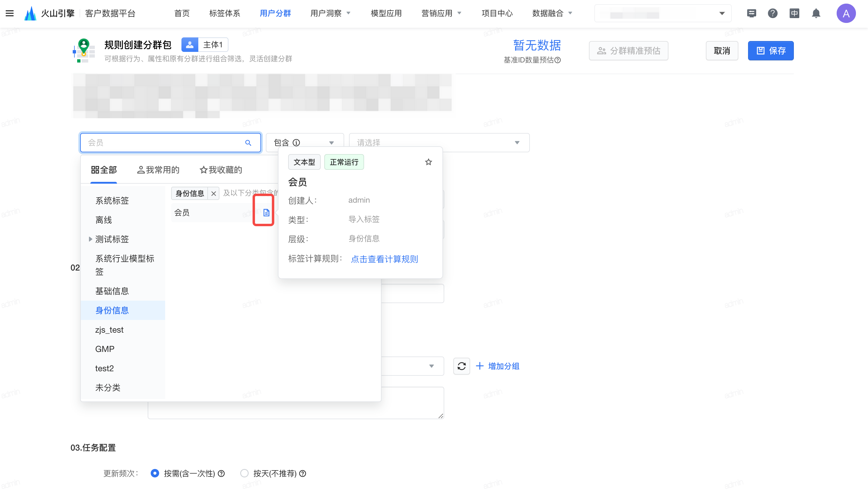Open the 标签体系 menu

tap(225, 13)
